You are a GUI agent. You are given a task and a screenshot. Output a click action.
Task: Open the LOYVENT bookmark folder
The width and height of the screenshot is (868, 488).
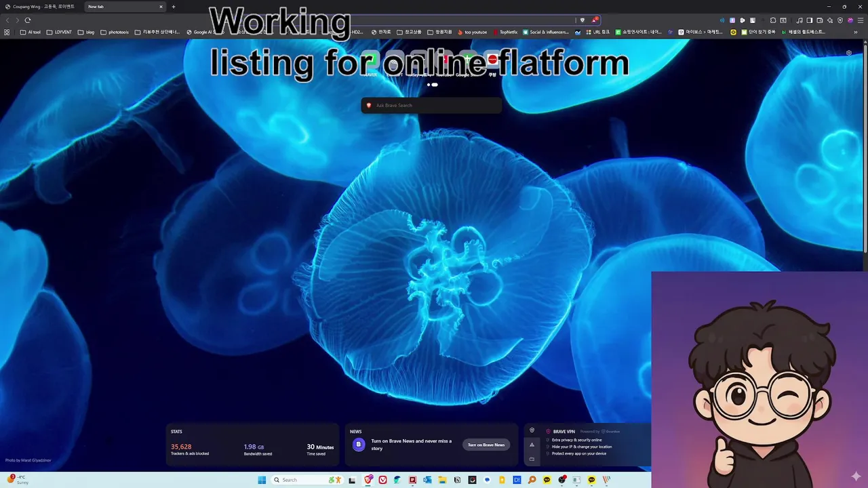(x=59, y=32)
